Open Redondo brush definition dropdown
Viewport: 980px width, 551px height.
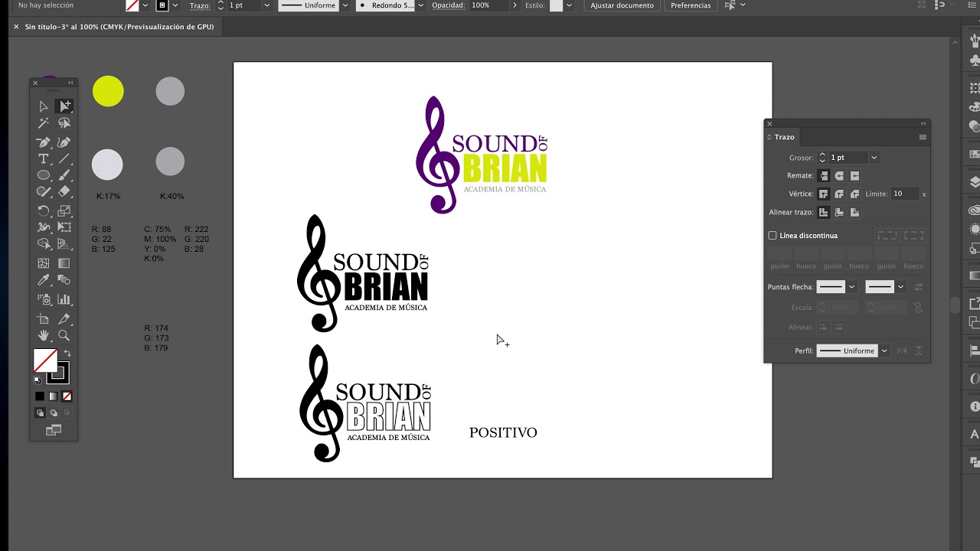click(x=420, y=5)
